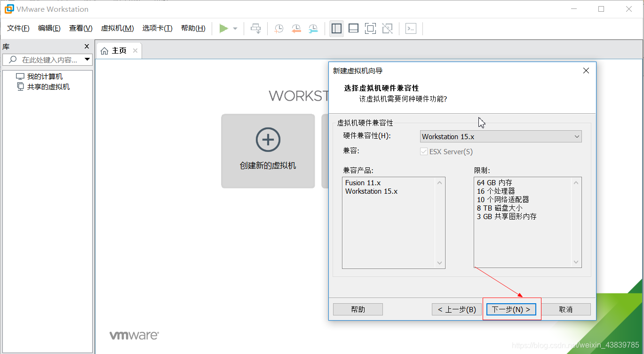Screen dimensions: 644x354
Task: Select Fusion 11.x in compatible products
Action: [363, 183]
